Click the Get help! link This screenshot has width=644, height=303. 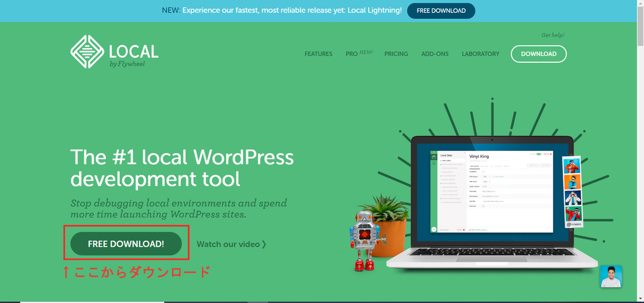(553, 35)
